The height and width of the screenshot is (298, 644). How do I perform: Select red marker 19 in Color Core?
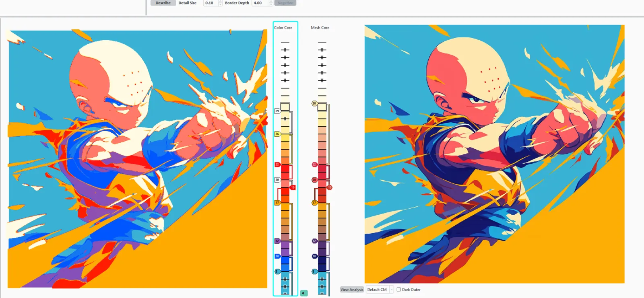(x=293, y=187)
